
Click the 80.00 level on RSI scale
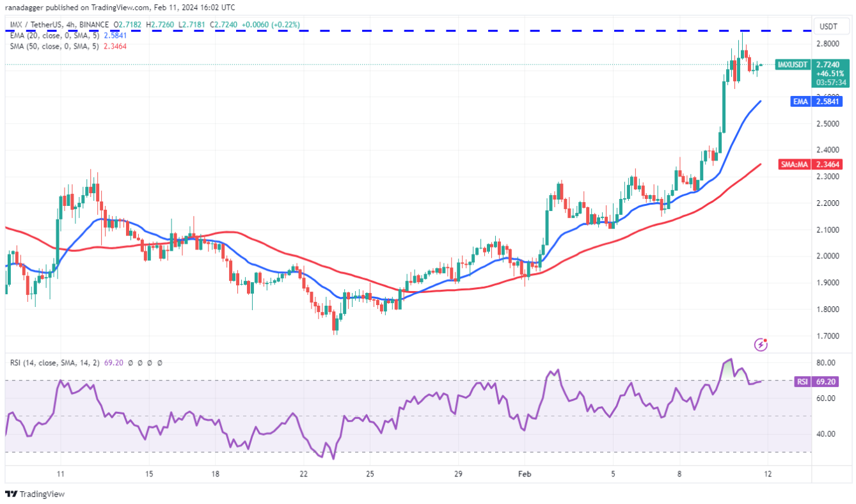(x=825, y=363)
